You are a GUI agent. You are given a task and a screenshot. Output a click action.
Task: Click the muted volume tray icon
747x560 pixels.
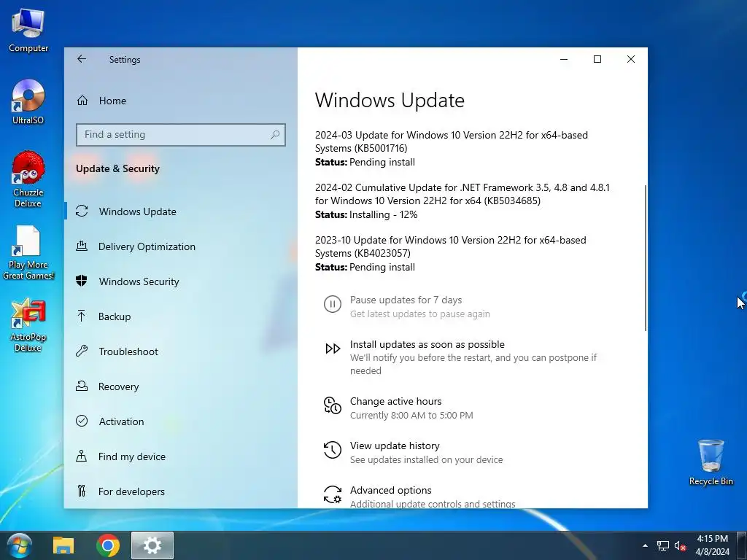coord(681,545)
